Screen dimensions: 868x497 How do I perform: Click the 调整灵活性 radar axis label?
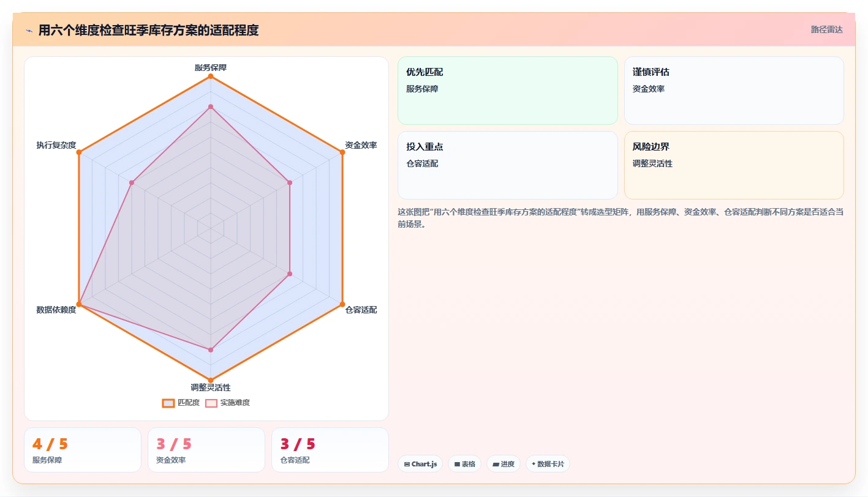click(211, 387)
